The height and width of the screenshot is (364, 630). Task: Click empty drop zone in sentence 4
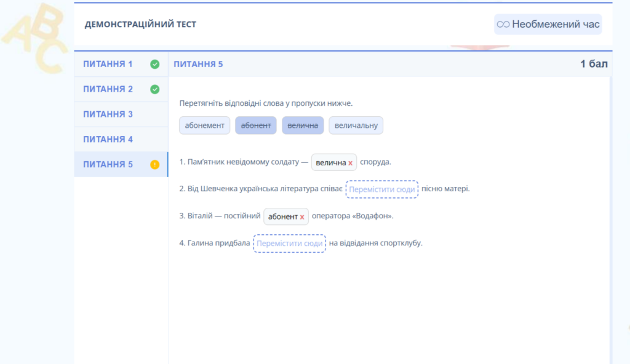[289, 243]
